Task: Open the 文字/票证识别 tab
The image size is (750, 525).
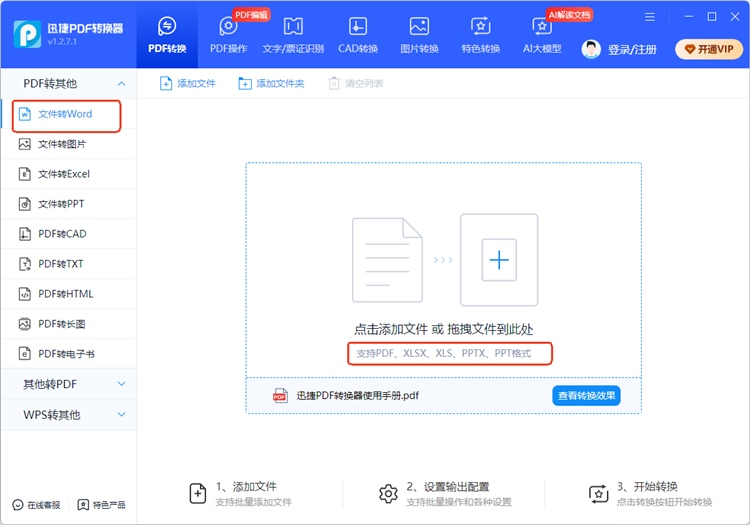Action: point(293,34)
